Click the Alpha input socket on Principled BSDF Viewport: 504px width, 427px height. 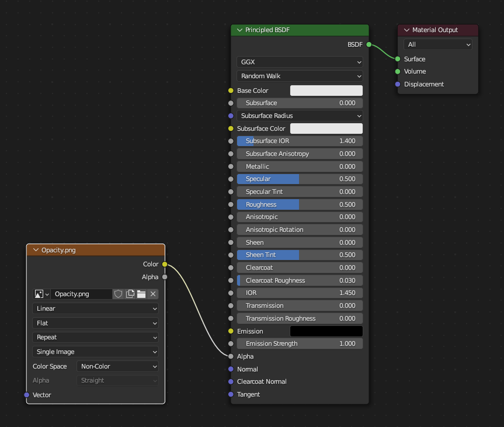pyautogui.click(x=231, y=356)
